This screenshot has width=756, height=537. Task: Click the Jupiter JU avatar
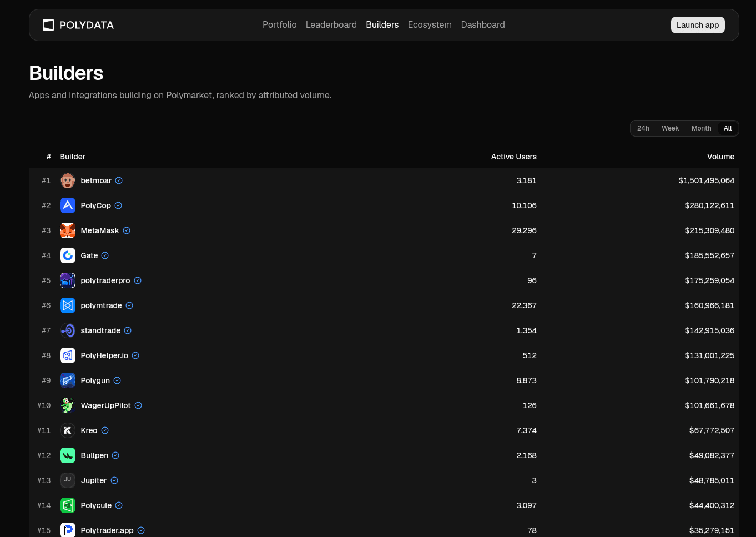[68, 480]
